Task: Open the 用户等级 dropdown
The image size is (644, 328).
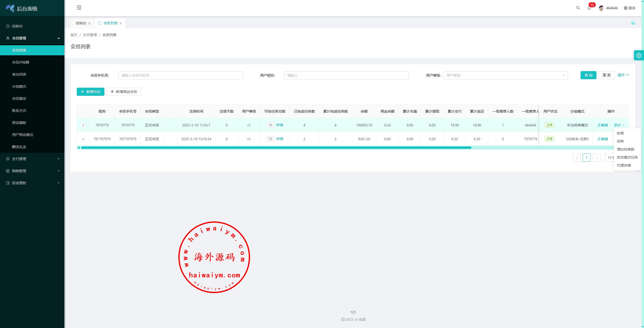Action: (505, 75)
